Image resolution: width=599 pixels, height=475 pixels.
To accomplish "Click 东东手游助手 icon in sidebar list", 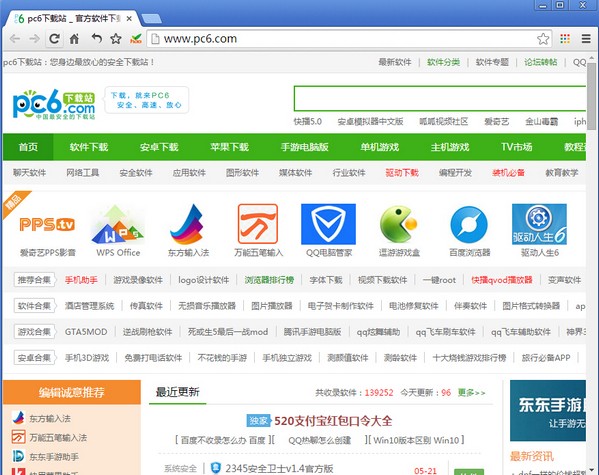I will (18, 456).
